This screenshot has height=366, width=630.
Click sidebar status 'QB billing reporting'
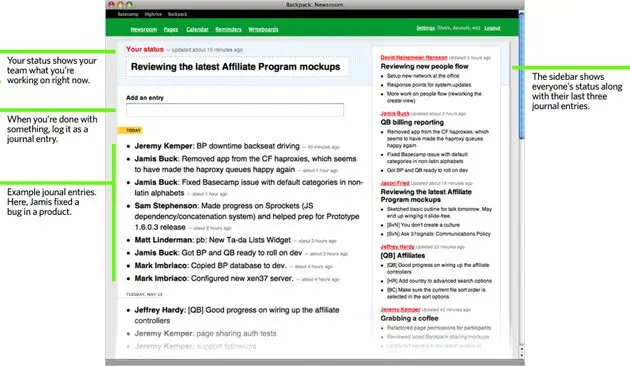click(412, 122)
